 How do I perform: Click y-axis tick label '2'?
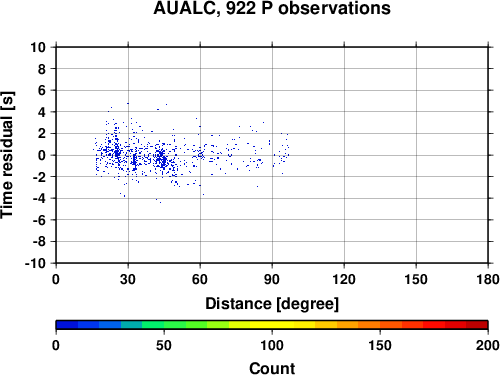point(42,134)
